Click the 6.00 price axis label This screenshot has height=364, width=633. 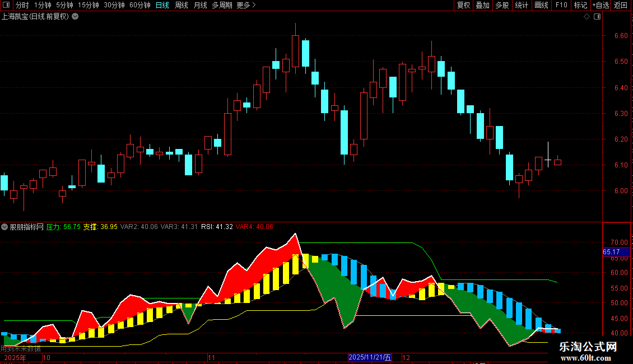pyautogui.click(x=621, y=191)
